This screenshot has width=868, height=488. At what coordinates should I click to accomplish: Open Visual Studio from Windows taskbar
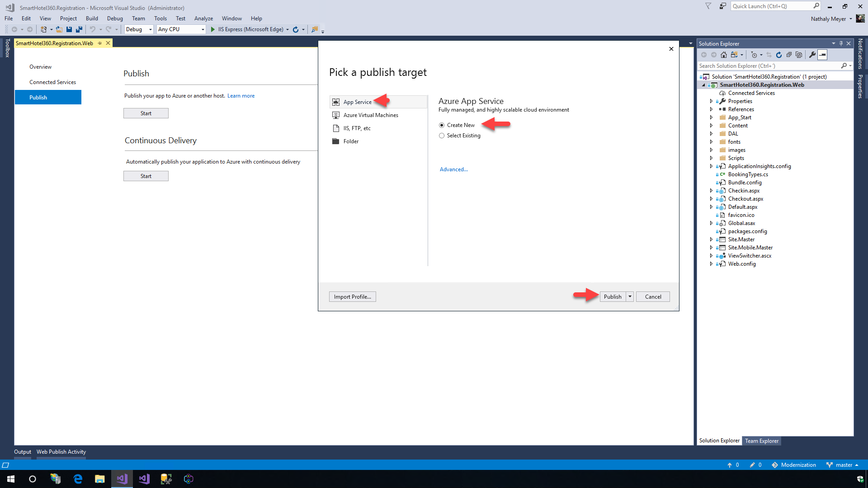coord(122,479)
